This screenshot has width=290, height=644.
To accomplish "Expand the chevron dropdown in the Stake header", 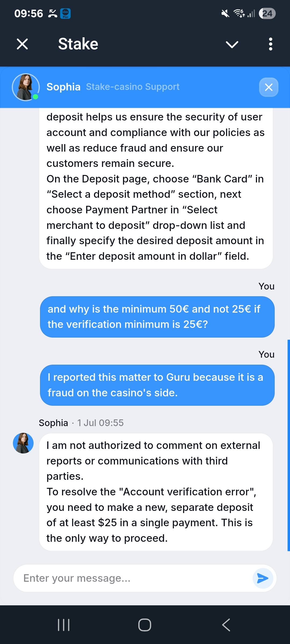I will 232,44.
